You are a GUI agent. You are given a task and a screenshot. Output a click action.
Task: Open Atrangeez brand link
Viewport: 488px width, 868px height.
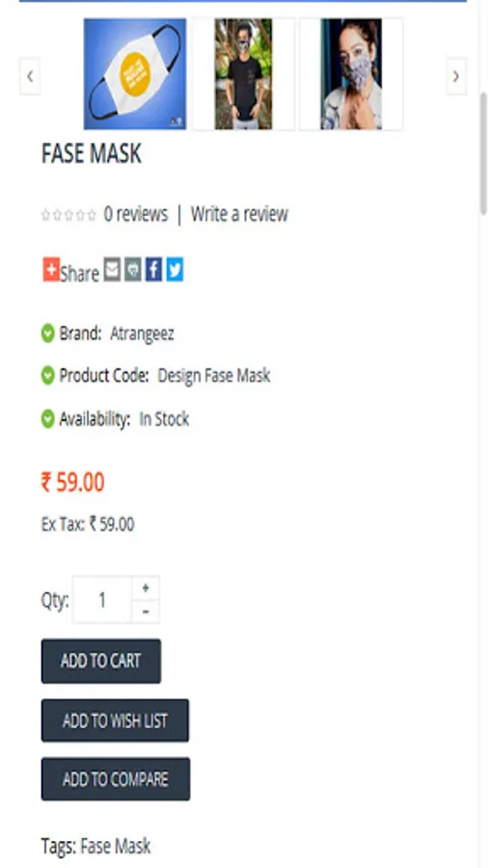142,334
